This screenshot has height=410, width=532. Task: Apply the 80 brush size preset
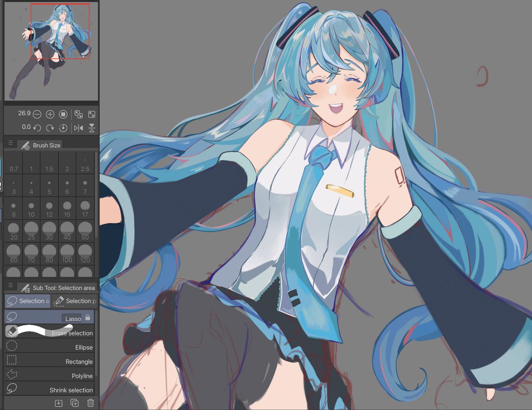[x=49, y=254]
